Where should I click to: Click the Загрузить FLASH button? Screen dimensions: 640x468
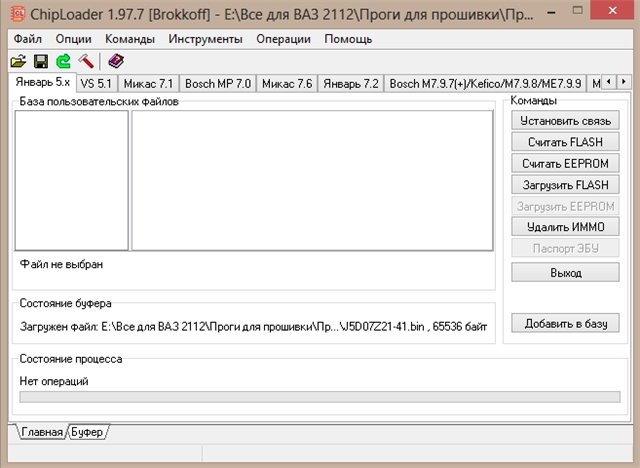pyautogui.click(x=565, y=185)
